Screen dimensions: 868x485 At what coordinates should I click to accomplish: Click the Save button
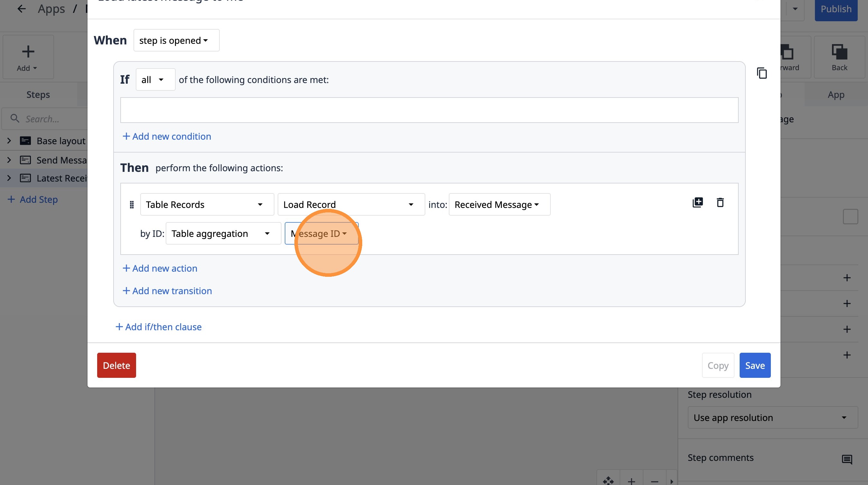(754, 365)
